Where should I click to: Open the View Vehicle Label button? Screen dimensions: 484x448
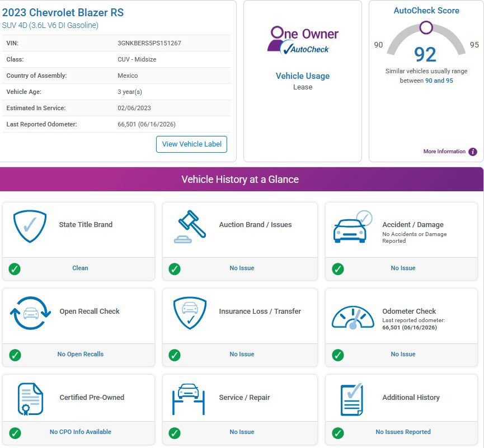coord(191,144)
